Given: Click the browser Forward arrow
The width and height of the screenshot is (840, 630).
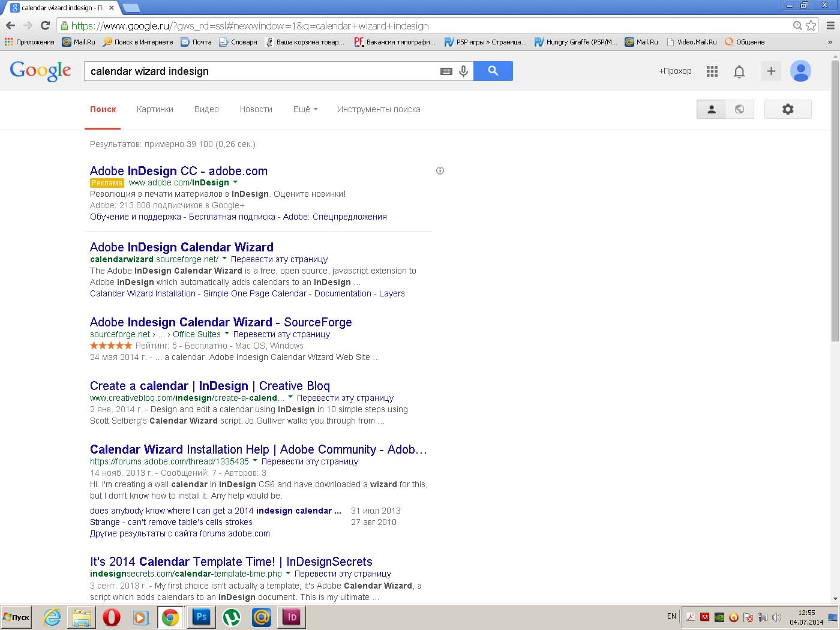Looking at the screenshot, I should [28, 25].
